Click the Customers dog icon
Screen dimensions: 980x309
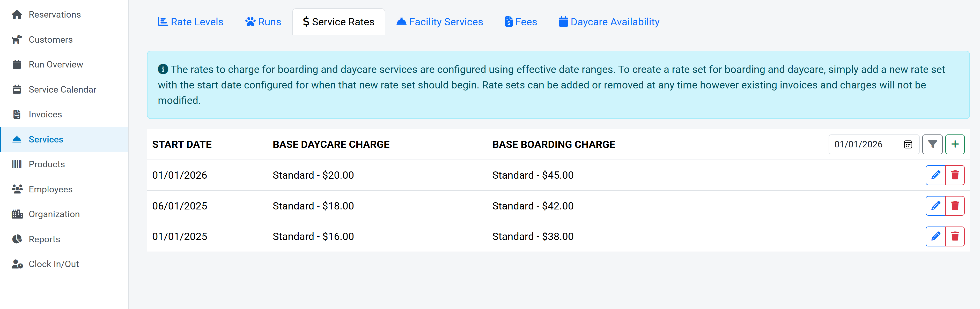pos(17,40)
